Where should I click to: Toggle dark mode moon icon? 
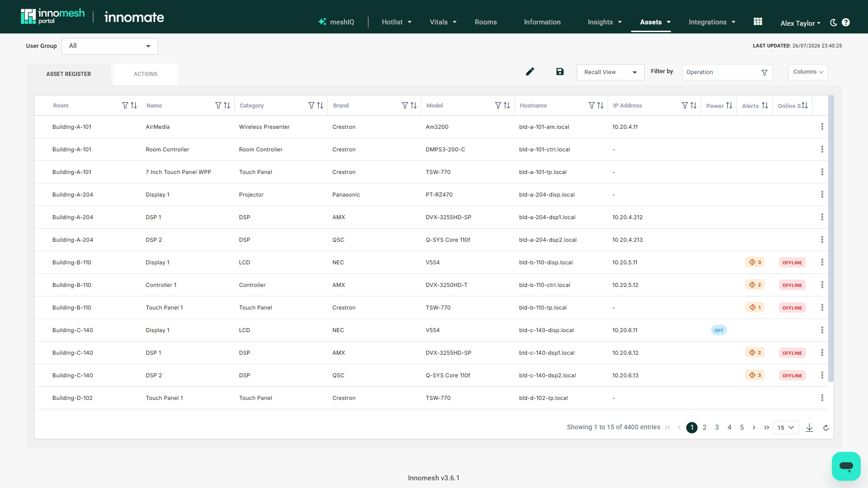[834, 23]
